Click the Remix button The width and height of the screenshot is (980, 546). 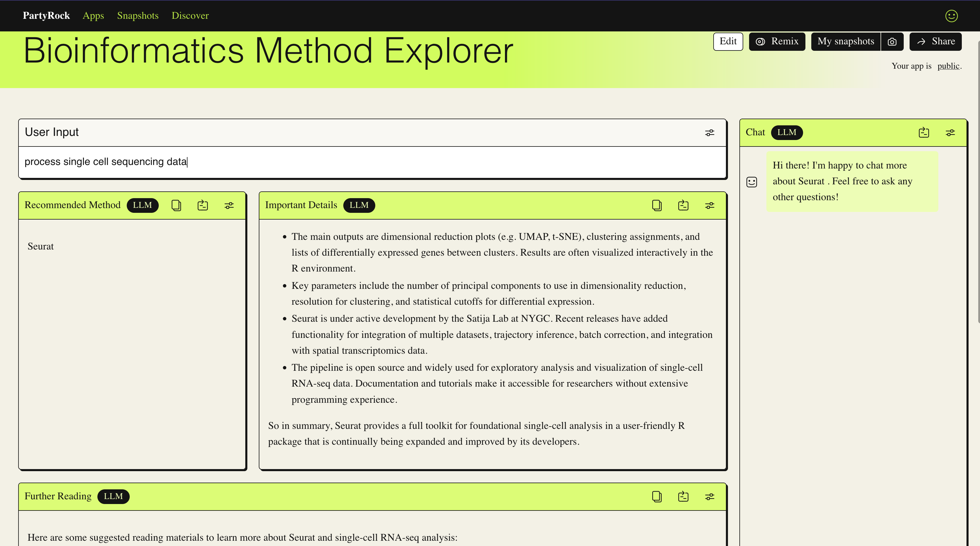tap(777, 41)
